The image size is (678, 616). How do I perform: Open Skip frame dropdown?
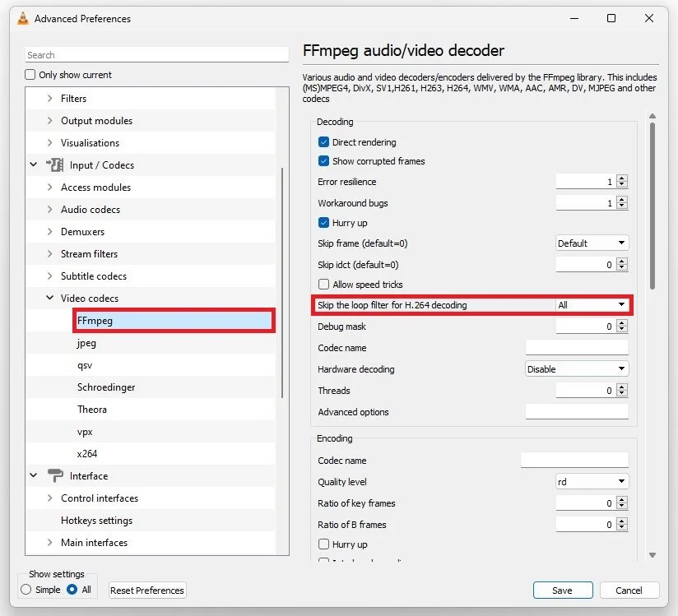592,243
